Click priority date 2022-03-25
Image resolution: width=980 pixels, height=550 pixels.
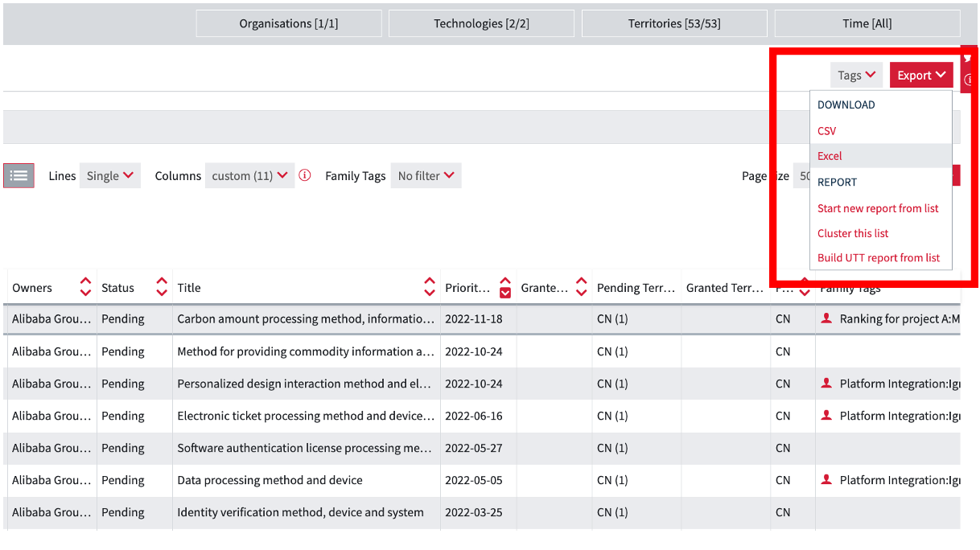click(x=474, y=512)
